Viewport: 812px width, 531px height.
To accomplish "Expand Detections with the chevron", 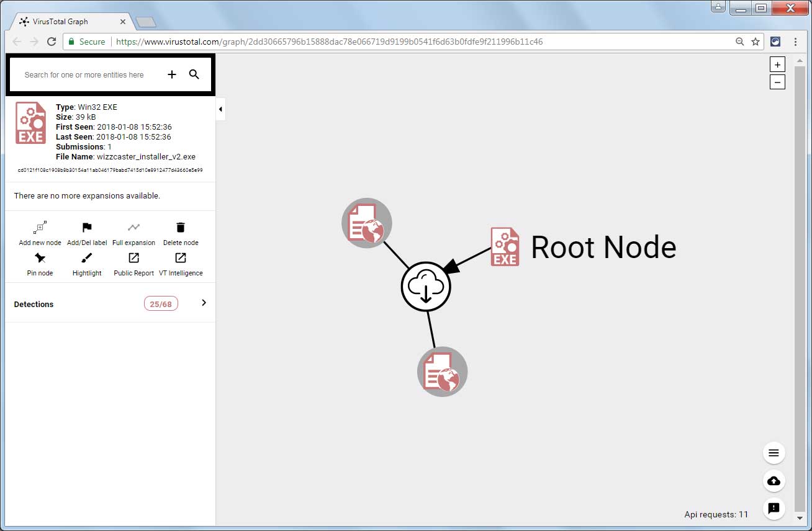I will (x=204, y=303).
